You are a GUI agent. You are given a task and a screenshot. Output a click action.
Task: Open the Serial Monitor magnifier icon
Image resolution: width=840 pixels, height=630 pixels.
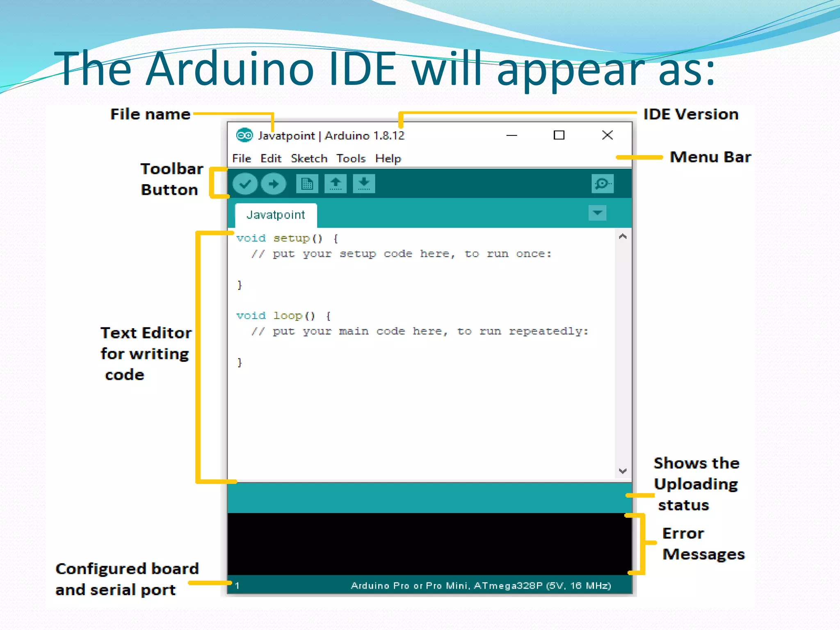[x=602, y=184]
